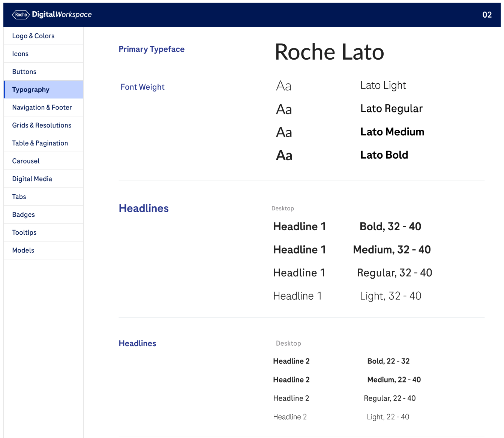Click the large Headlines section heading

click(x=144, y=208)
